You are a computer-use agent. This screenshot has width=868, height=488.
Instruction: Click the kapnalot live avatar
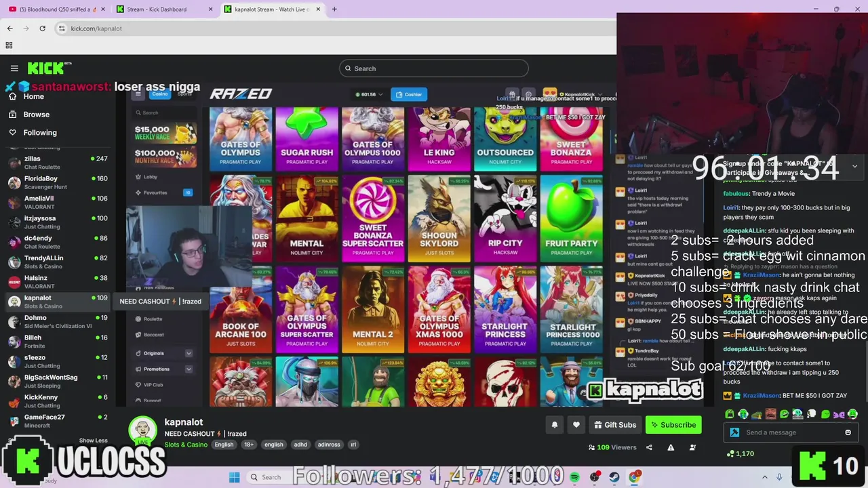tap(142, 431)
